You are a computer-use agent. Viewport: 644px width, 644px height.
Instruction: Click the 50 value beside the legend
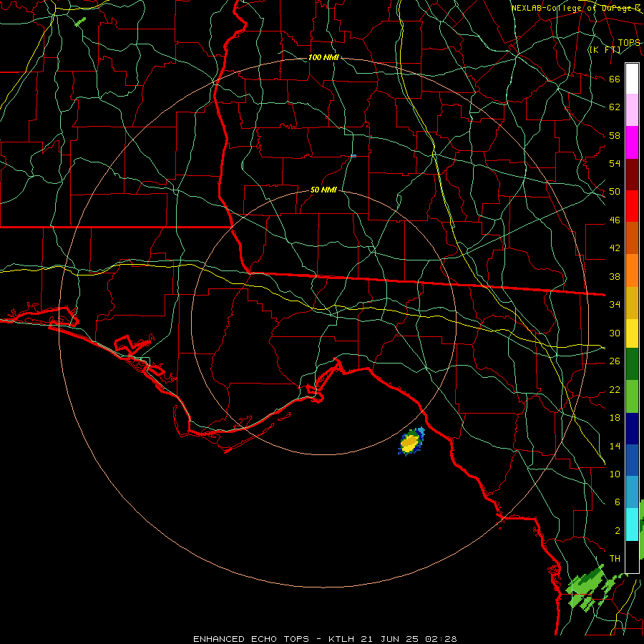tap(615, 192)
